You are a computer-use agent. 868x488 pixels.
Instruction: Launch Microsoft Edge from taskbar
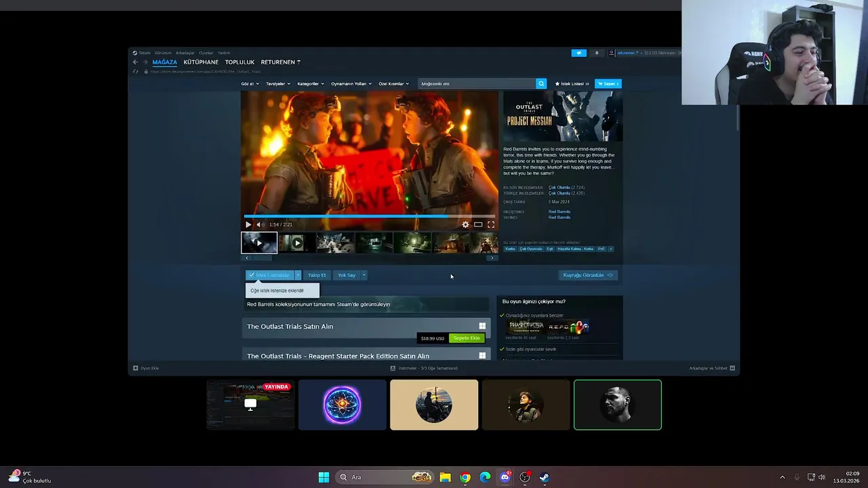point(485,477)
